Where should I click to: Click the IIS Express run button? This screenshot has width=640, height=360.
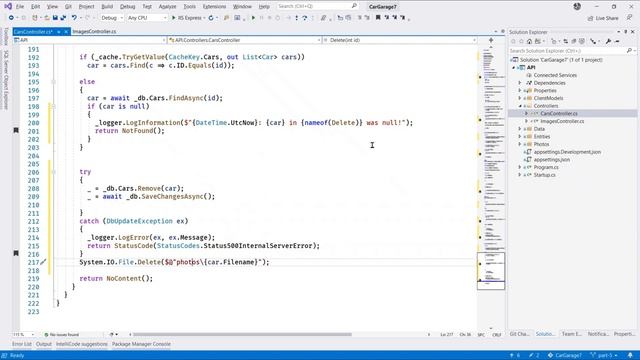click(187, 18)
